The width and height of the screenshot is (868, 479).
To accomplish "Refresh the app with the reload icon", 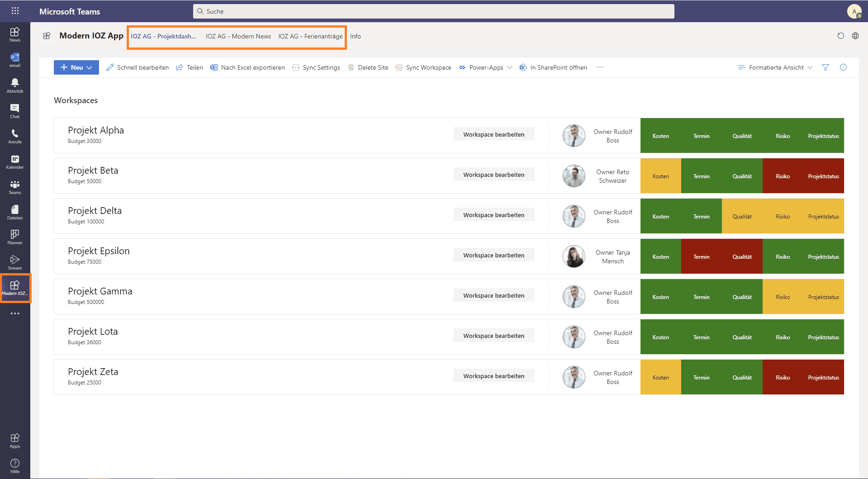I will point(841,36).
